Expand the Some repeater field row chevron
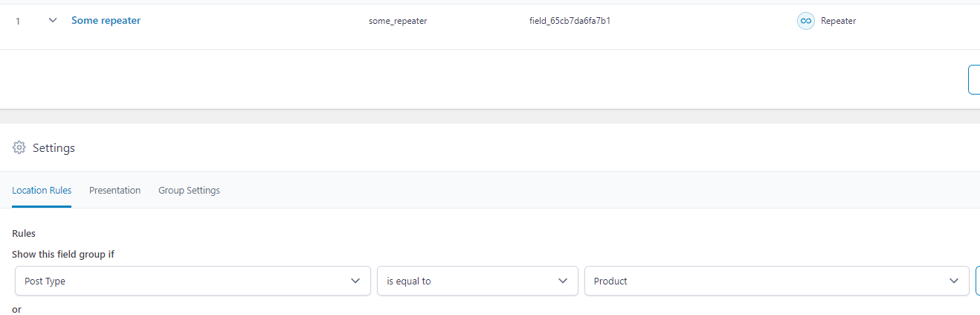This screenshot has height=315, width=980. tap(53, 20)
